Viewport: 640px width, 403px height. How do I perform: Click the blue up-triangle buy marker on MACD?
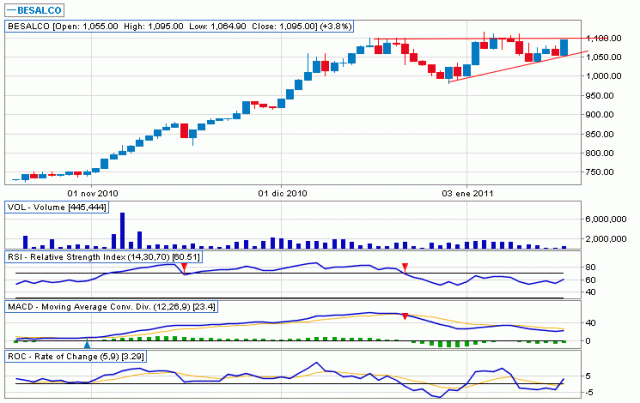pyautogui.click(x=87, y=344)
